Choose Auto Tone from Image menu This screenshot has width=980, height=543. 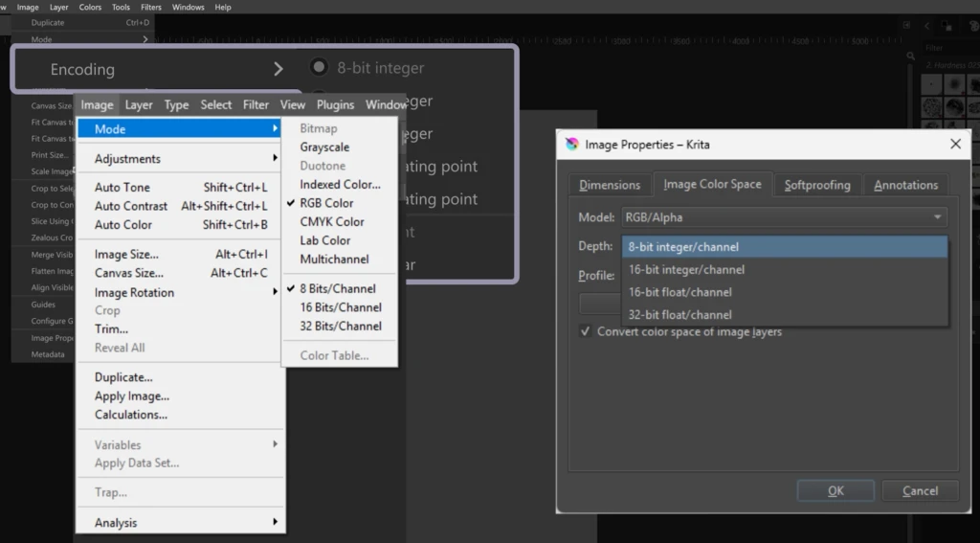pos(181,187)
